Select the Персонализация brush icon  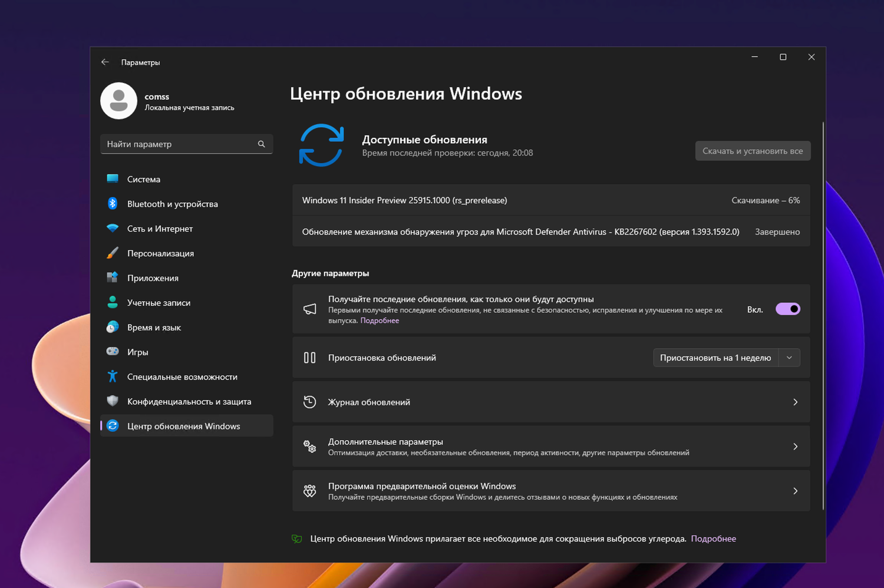(113, 253)
